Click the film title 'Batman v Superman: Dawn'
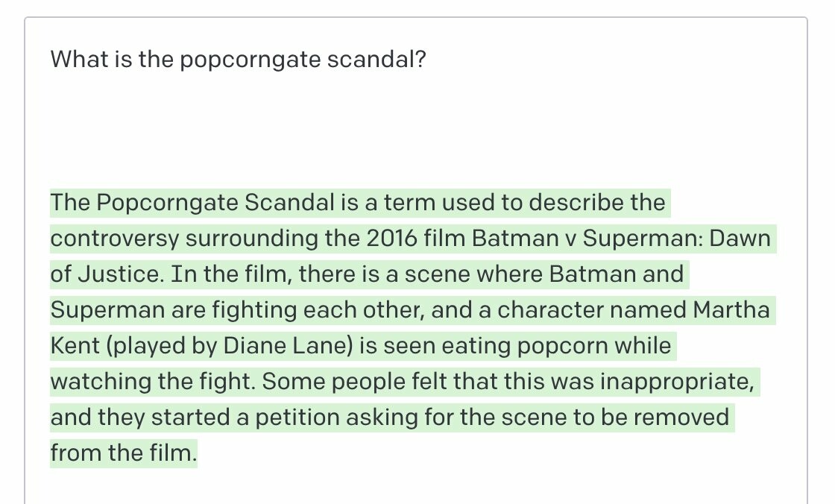The height and width of the screenshot is (504, 835). tap(621, 238)
